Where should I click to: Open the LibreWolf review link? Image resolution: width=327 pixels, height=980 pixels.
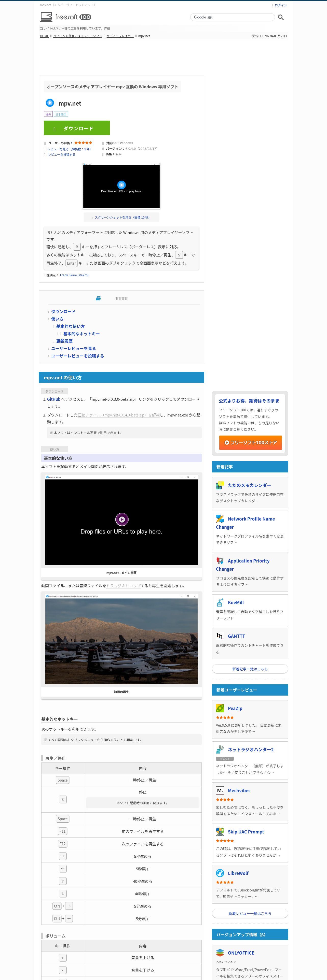[238, 873]
